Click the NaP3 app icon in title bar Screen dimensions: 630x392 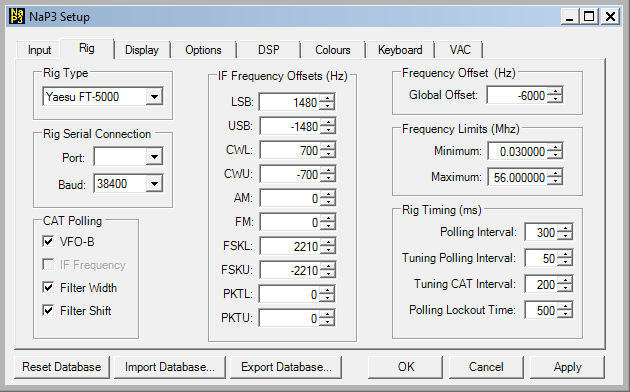[x=17, y=16]
